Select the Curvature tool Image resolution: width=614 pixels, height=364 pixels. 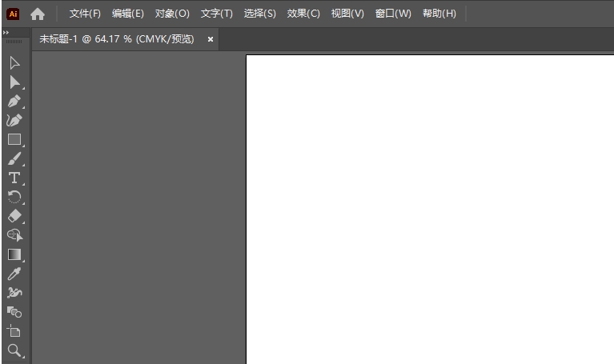tap(14, 120)
